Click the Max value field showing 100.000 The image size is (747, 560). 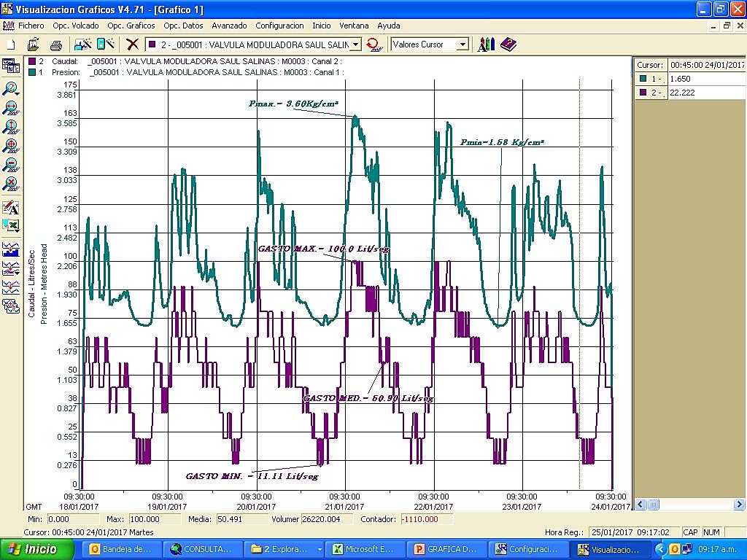tap(155, 519)
